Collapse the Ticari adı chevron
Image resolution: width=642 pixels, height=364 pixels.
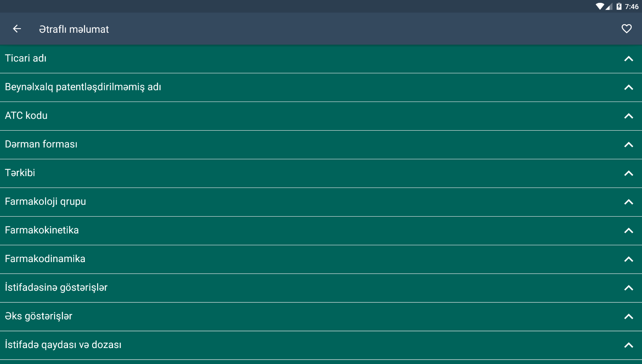(x=628, y=59)
